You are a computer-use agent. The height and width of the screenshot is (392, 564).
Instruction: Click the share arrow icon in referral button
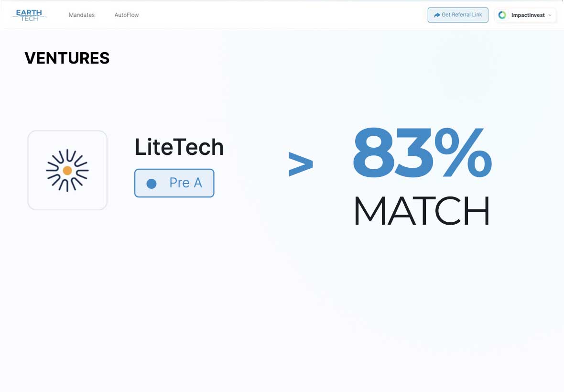(x=437, y=15)
